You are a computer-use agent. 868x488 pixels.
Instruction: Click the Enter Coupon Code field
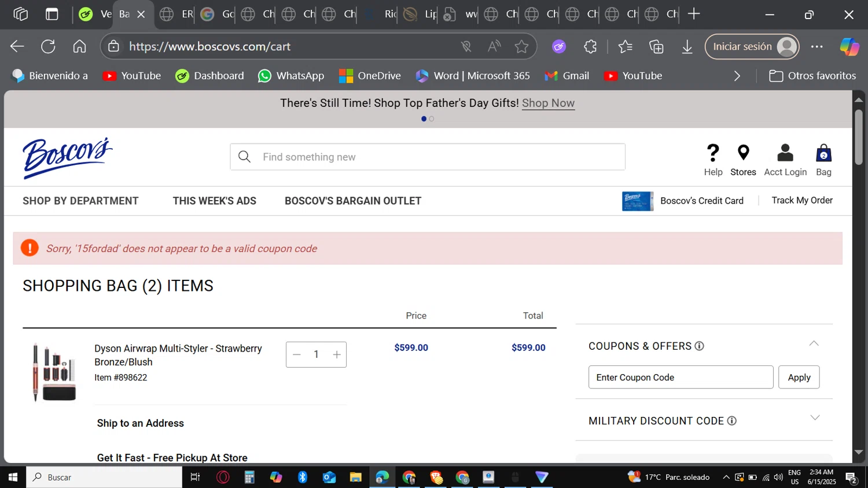(681, 377)
